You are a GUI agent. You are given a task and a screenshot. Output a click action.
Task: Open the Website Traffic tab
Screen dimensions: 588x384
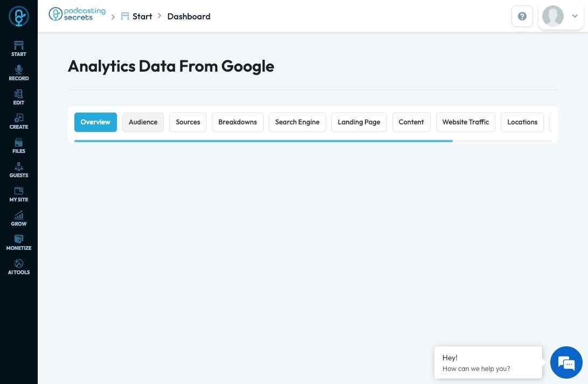(465, 122)
